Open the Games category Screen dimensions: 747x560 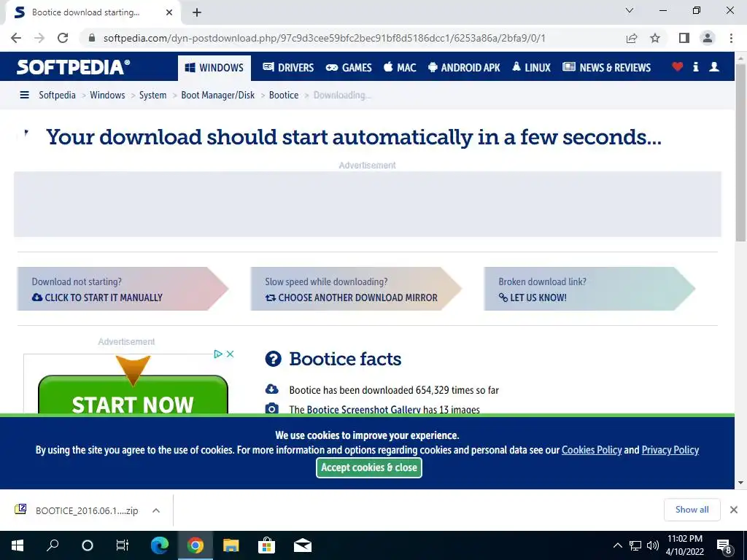click(349, 68)
